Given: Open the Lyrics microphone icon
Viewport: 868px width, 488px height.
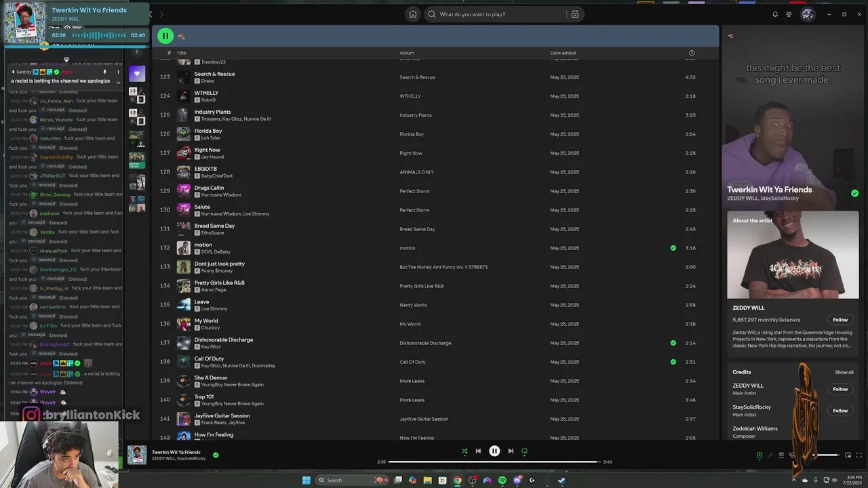Looking at the screenshot, I should point(770,455).
